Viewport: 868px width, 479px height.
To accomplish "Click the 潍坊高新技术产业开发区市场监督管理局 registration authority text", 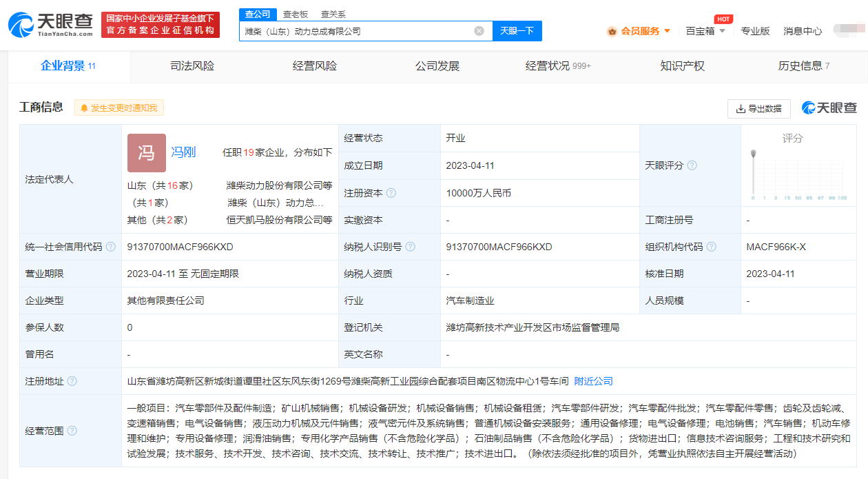I will pos(533,327).
